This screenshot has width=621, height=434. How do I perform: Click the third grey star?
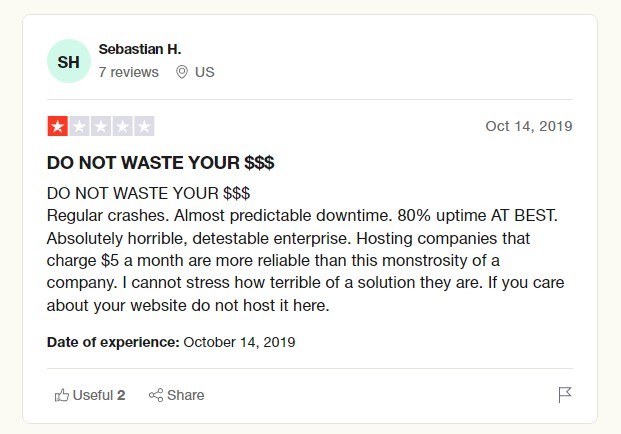[101, 127]
